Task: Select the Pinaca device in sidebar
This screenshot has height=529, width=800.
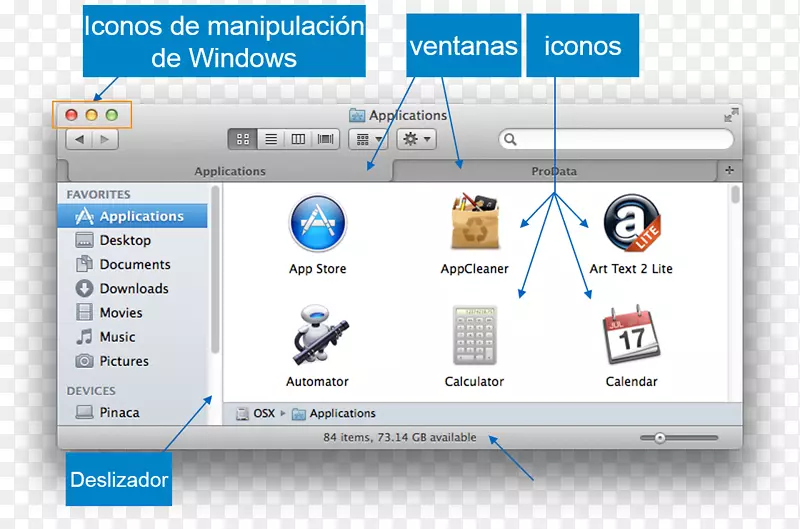Action: pos(133,412)
